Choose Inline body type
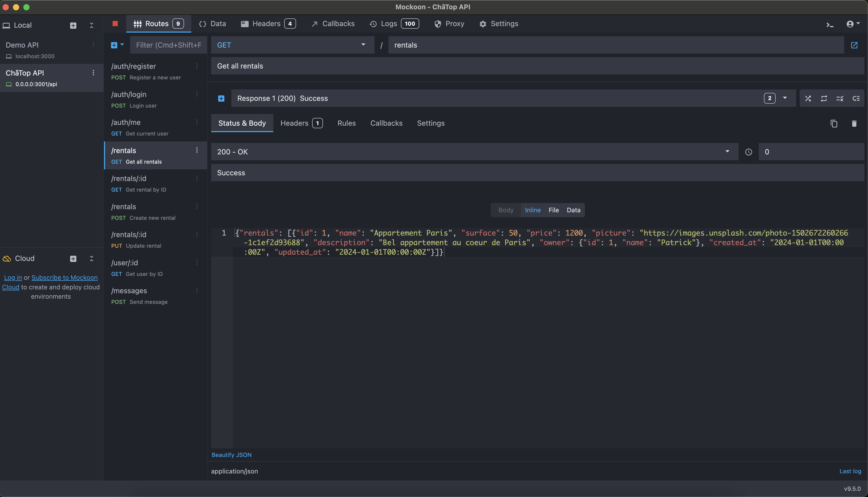This screenshot has width=868, height=497. [x=533, y=210]
